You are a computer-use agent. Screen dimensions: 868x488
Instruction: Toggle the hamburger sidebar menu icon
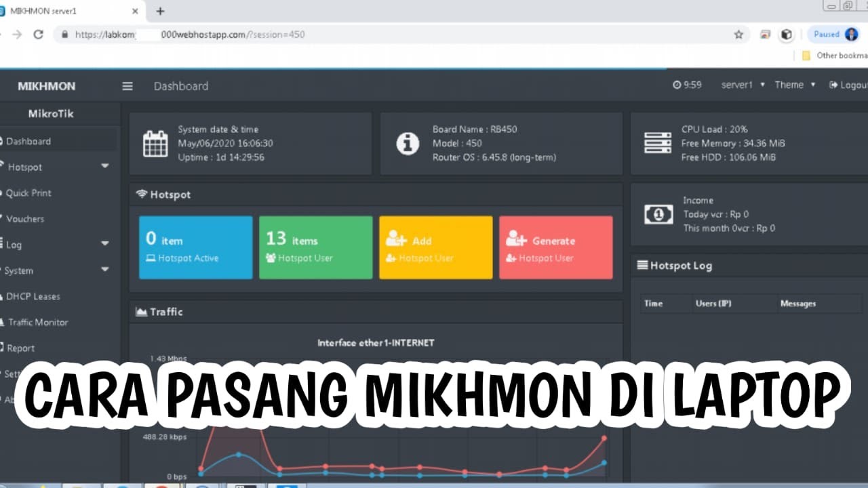127,86
